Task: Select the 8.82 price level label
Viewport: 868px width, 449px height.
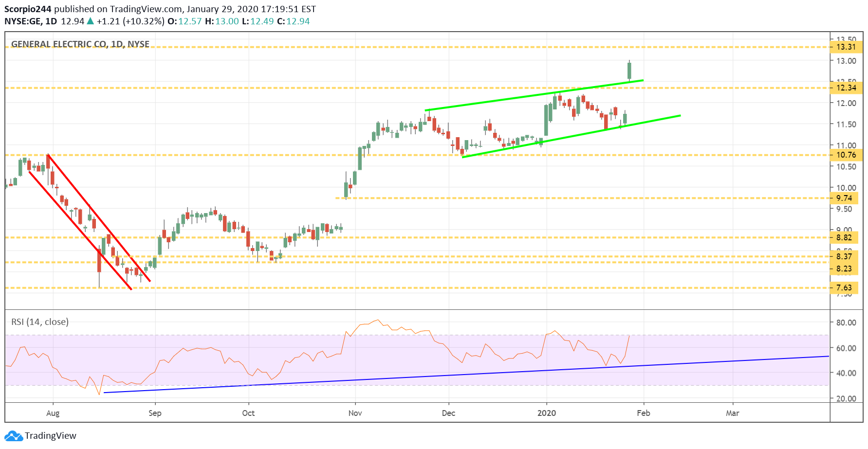Action: 844,238
